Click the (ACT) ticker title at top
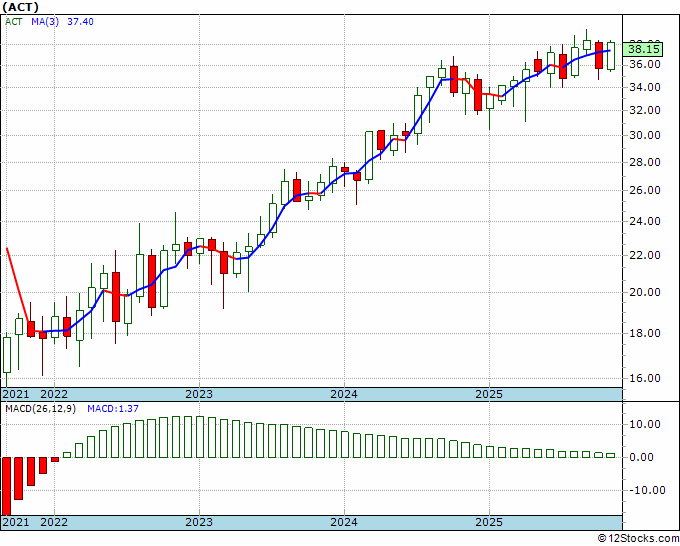Screen dimensions: 680x546 [21, 6]
